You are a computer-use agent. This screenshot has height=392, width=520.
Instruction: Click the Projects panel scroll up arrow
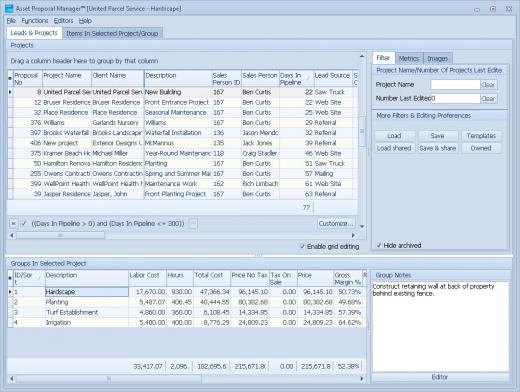pos(362,56)
